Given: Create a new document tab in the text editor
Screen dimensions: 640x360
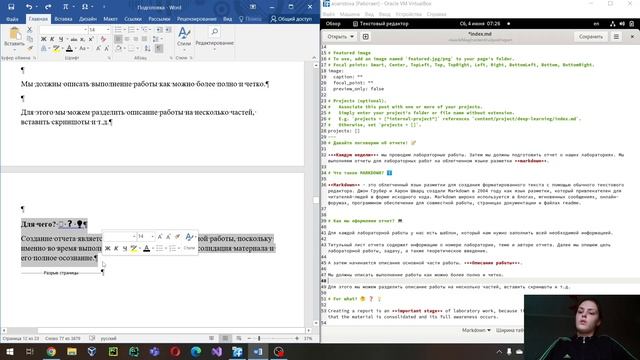Looking at the screenshot, I should coord(365,37).
